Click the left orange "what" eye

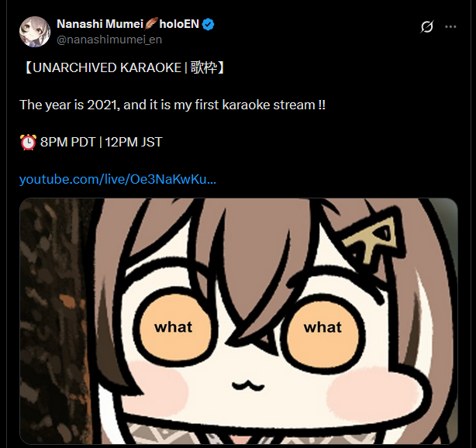coord(175,329)
